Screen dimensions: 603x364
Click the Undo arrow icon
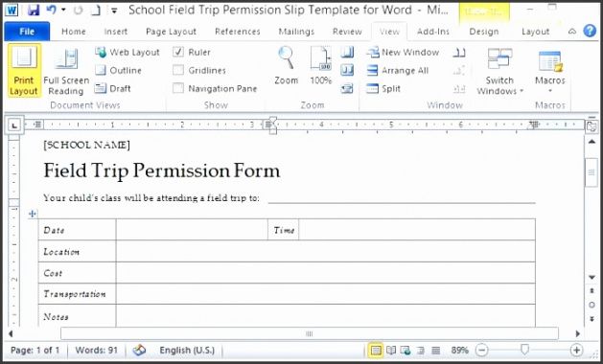[x=51, y=10]
